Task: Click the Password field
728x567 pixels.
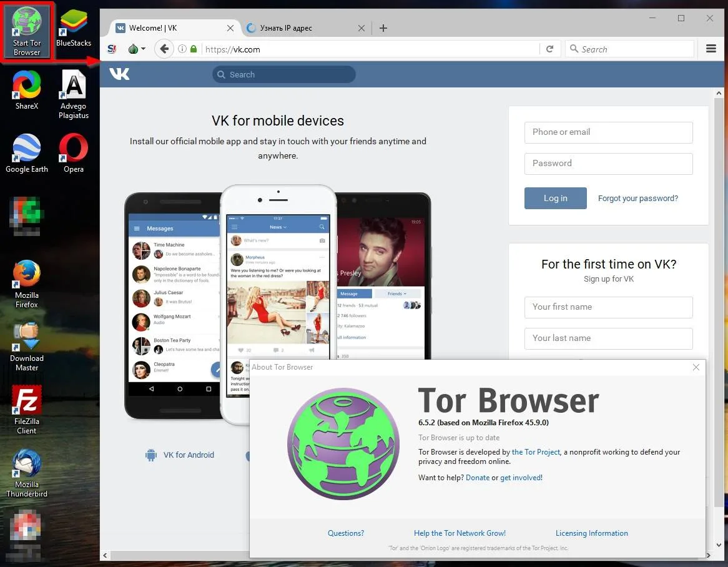Action: click(x=608, y=164)
